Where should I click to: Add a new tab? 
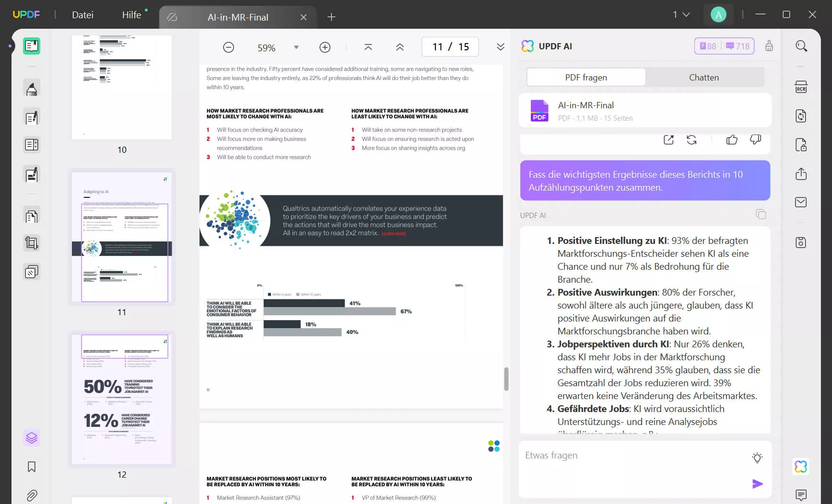pos(331,17)
